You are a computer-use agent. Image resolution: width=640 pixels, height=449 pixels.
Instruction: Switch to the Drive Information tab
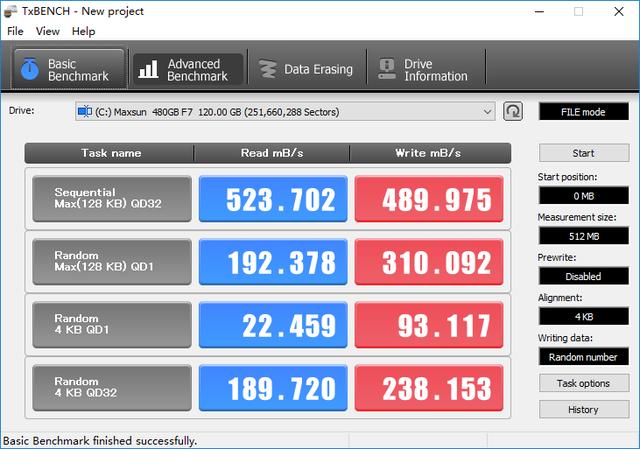tap(426, 69)
